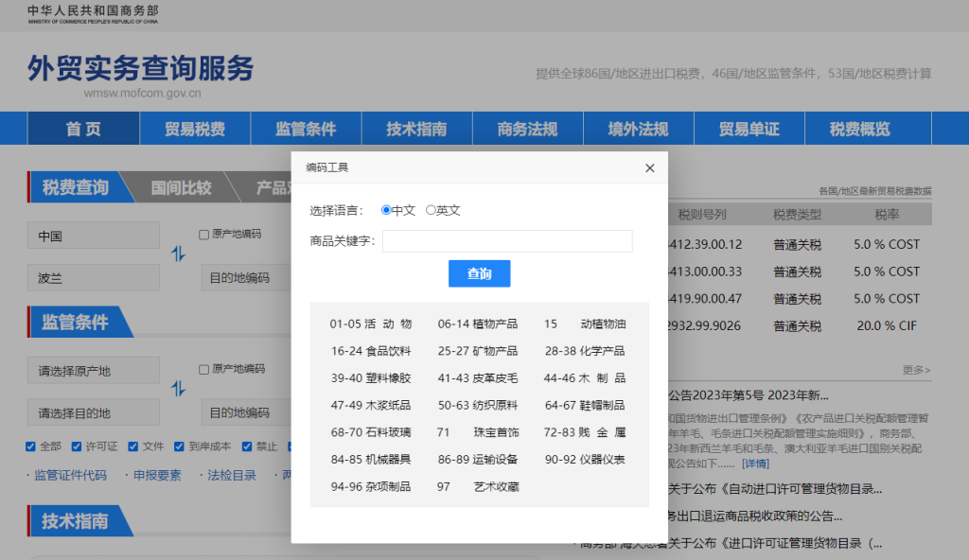Choose category 01-05 活动物
Viewport: 969px width, 560px height.
click(x=371, y=324)
